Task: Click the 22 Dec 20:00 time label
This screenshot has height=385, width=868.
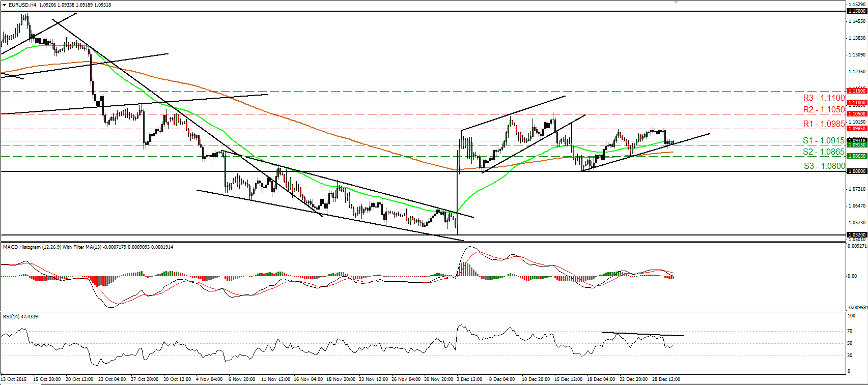Action: pos(633,379)
